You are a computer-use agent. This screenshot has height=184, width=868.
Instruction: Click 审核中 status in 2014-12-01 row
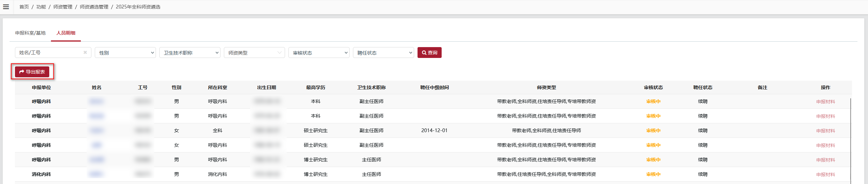653,130
